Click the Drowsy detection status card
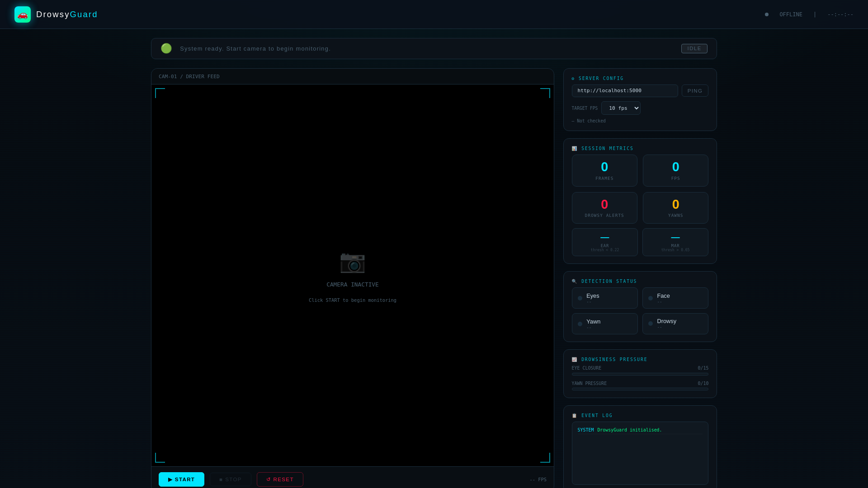This screenshot has width=868, height=488. [675, 324]
